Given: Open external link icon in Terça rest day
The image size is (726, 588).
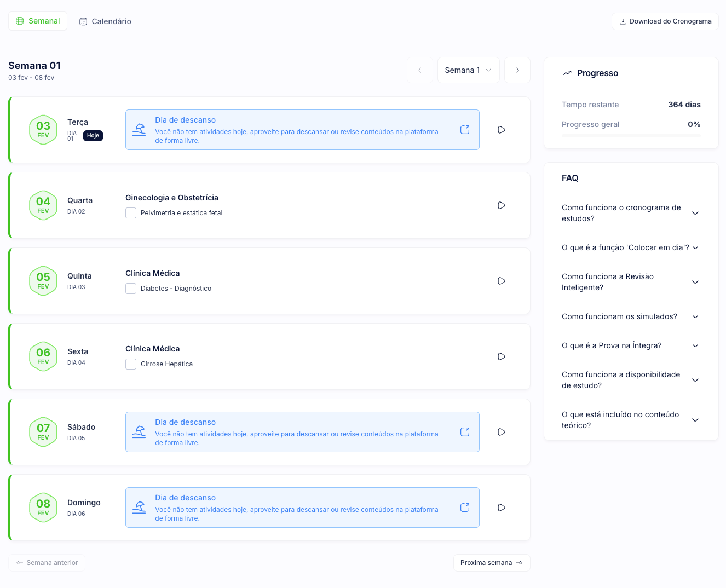Looking at the screenshot, I should tap(465, 130).
